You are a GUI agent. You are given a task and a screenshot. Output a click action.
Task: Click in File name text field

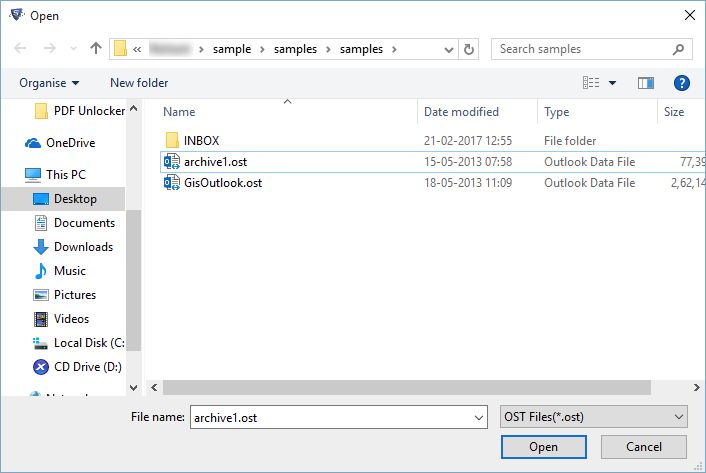pos(331,418)
